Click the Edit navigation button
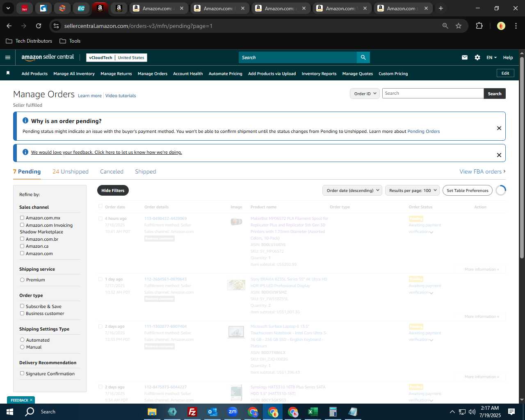Viewport: 525px width, 420px height. (505, 73)
